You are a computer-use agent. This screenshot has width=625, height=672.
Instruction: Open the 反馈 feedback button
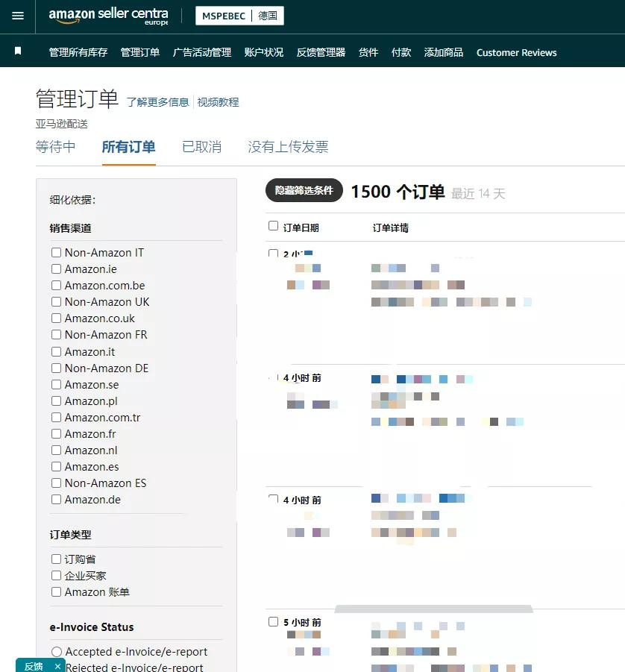coord(34,666)
